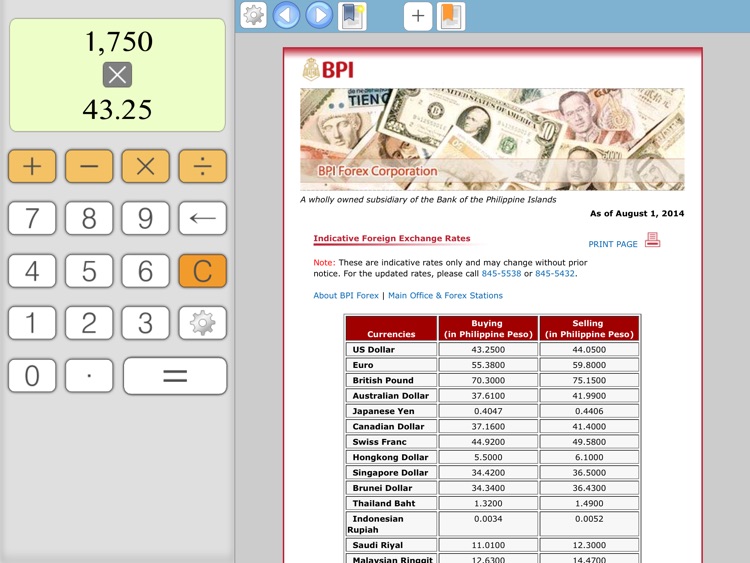Click the PRINT PAGE link

[x=613, y=244]
